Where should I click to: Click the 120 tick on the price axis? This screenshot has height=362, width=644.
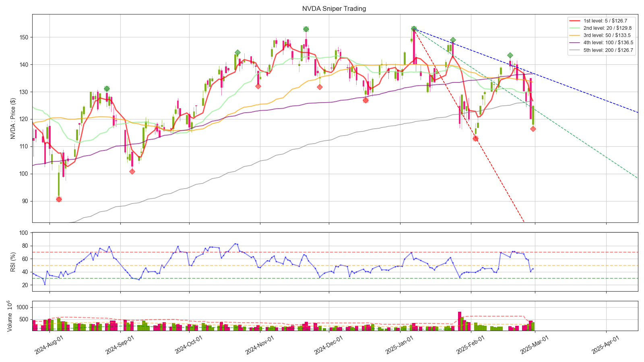[23, 119]
